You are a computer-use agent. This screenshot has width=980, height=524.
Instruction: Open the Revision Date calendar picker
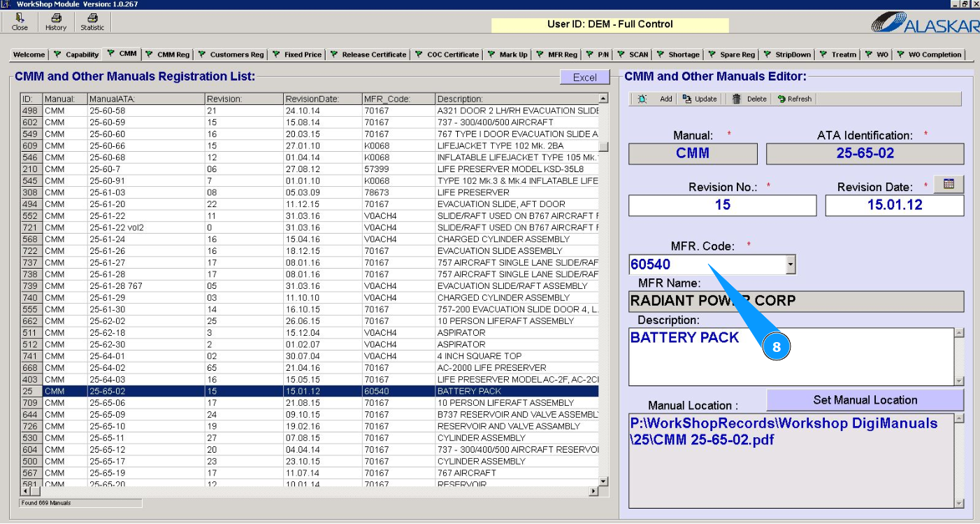[x=949, y=184]
